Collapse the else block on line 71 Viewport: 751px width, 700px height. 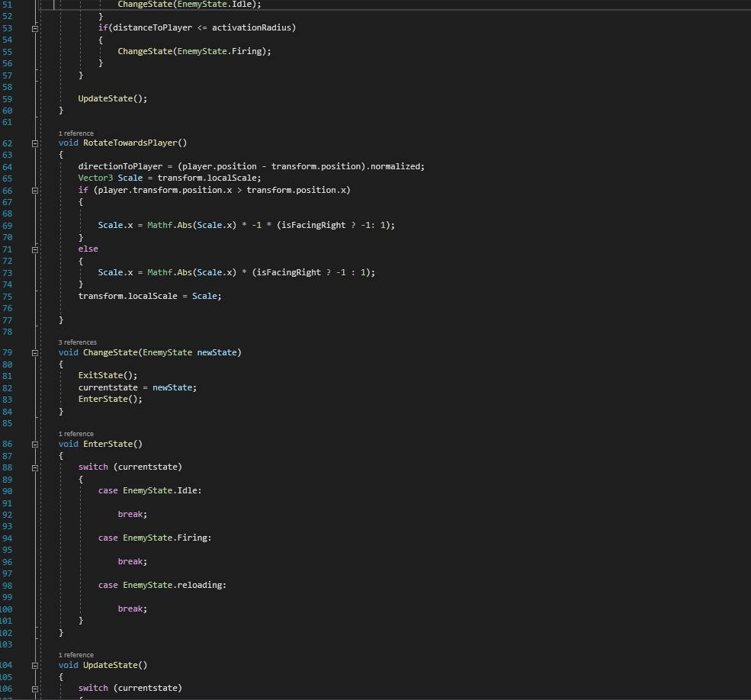coord(35,249)
